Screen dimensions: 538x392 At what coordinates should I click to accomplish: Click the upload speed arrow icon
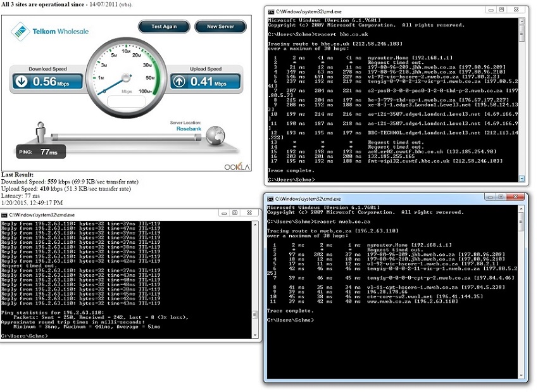[180, 81]
